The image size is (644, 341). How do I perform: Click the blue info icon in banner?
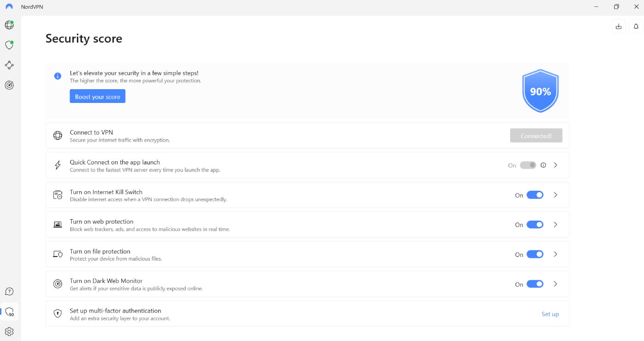[57, 76]
